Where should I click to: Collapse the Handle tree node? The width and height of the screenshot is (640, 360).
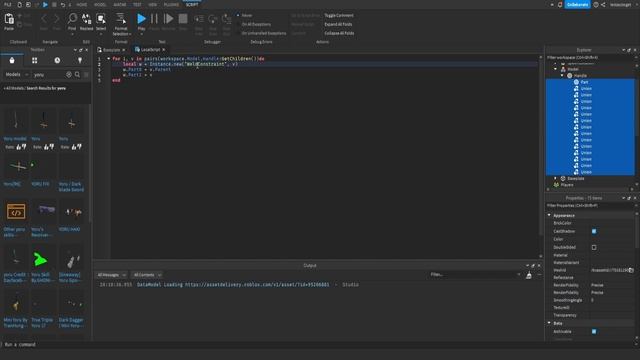coord(562,76)
